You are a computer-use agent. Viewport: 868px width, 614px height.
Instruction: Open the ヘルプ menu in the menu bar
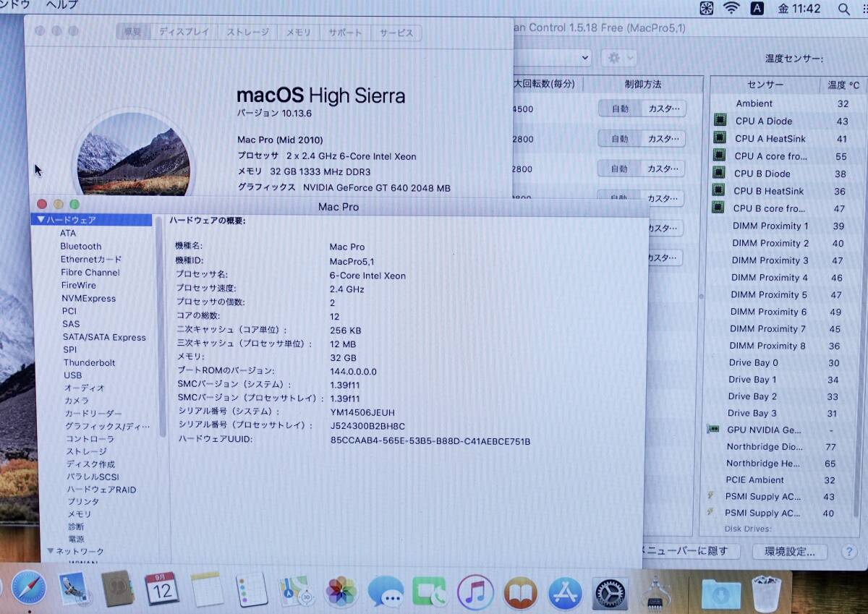63,4
